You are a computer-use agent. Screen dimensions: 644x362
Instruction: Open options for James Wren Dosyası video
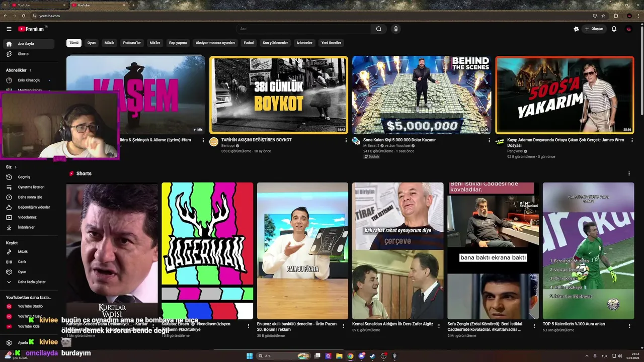point(632,140)
